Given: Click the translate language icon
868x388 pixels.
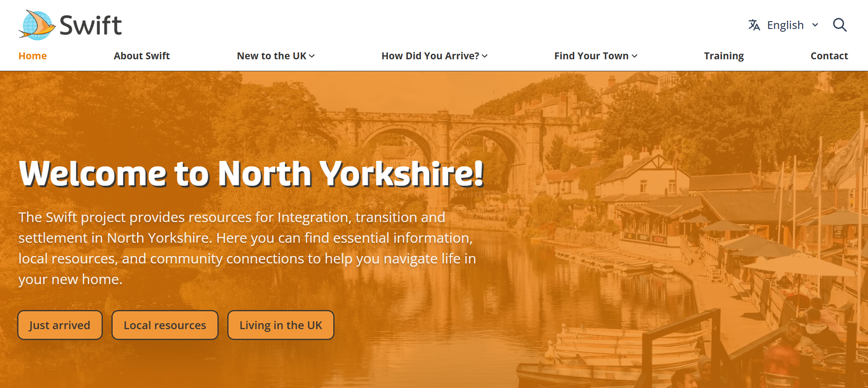Looking at the screenshot, I should [754, 25].
